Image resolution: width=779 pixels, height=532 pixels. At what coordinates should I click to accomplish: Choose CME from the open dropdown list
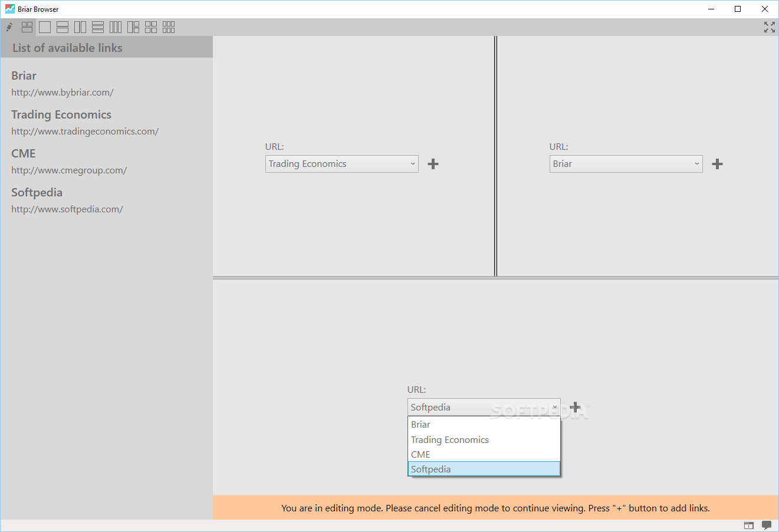point(484,455)
